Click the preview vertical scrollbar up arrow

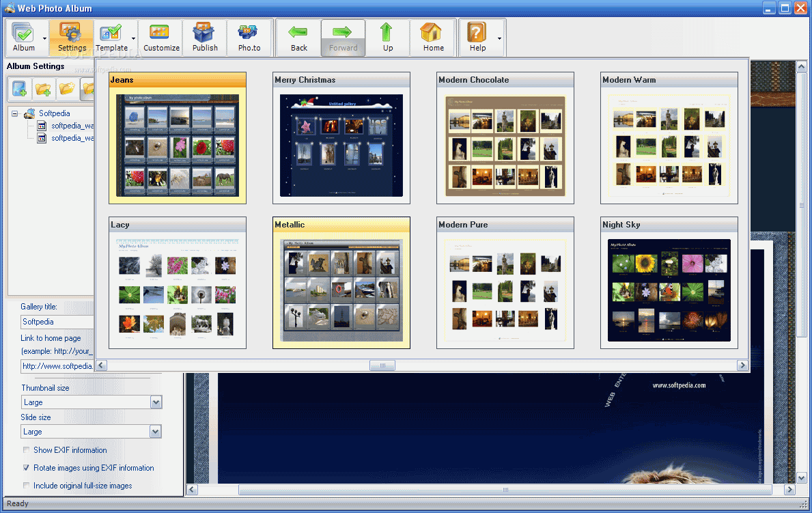click(802, 66)
